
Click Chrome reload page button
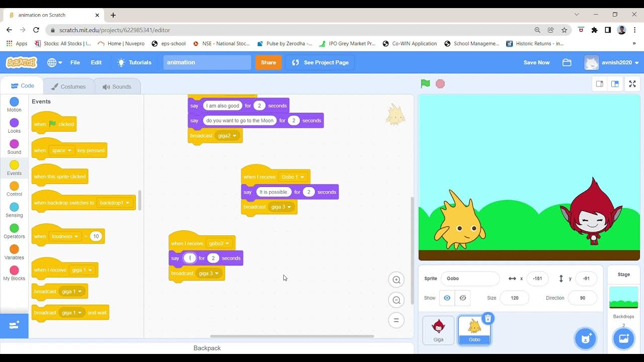click(36, 30)
